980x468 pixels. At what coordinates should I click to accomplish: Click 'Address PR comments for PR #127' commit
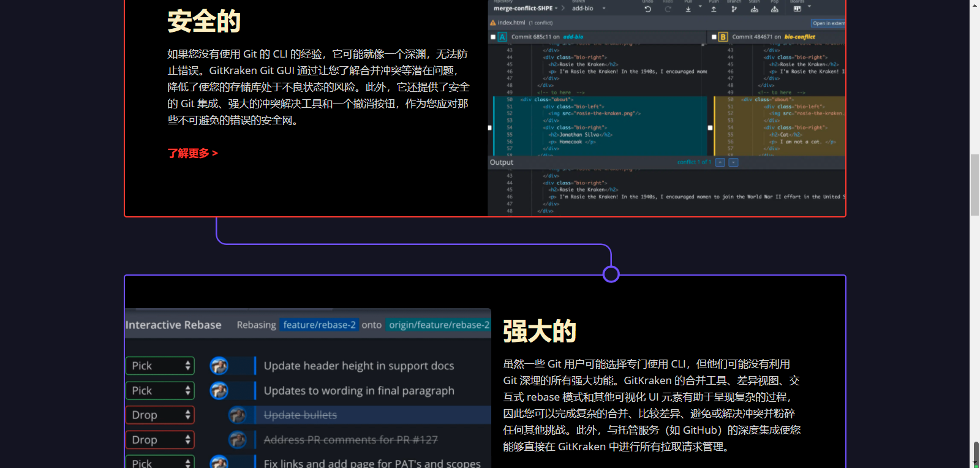[350, 440]
